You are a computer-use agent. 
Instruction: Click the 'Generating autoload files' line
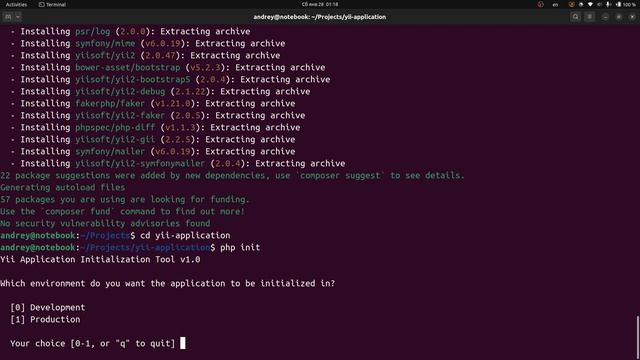click(x=63, y=187)
